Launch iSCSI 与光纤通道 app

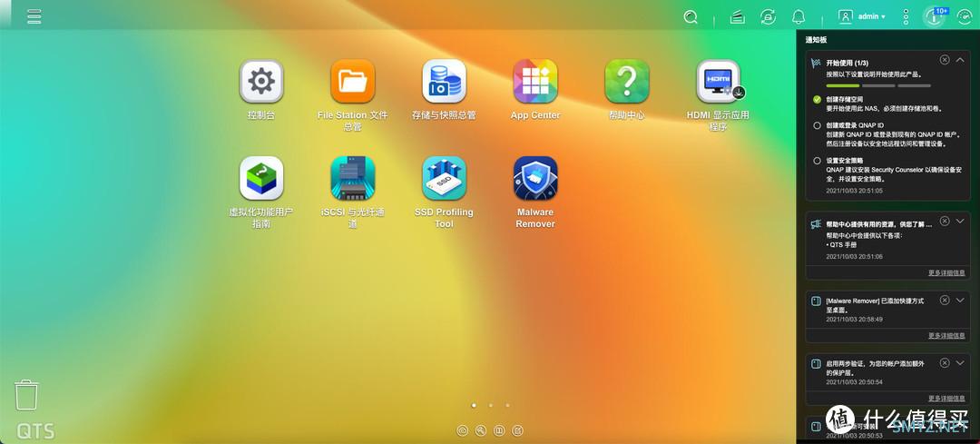point(352,178)
